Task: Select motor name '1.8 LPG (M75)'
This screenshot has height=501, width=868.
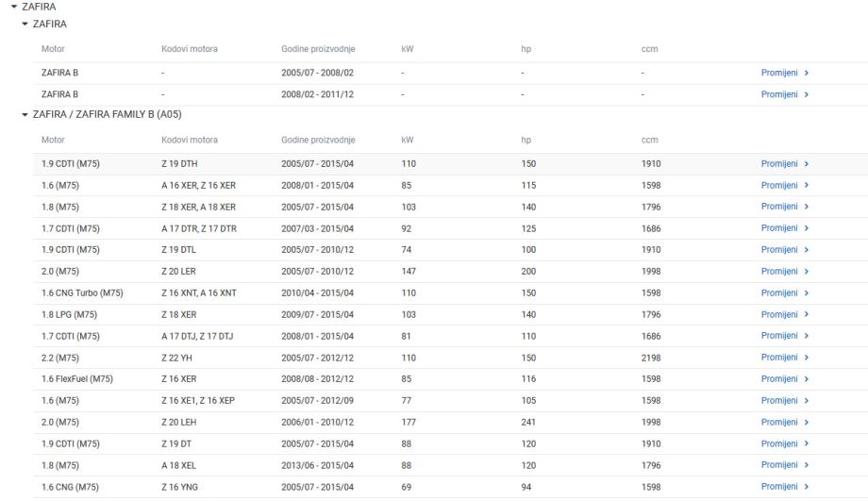Action: (x=69, y=314)
